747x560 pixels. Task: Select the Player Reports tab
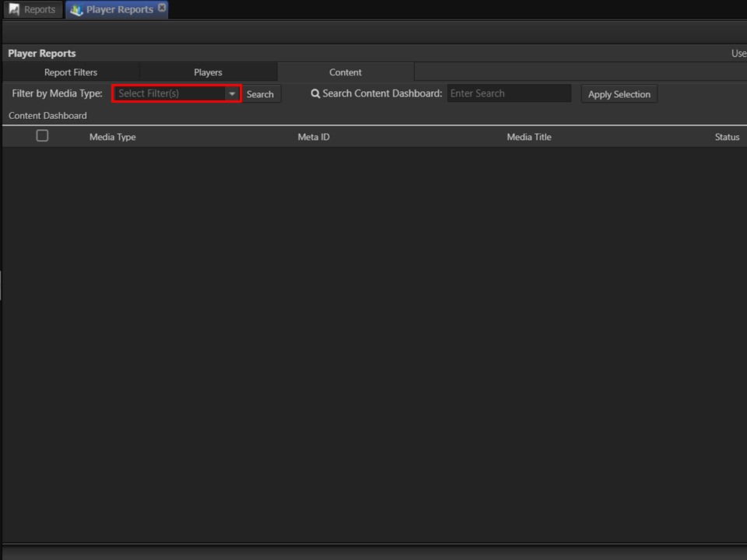pyautogui.click(x=117, y=9)
